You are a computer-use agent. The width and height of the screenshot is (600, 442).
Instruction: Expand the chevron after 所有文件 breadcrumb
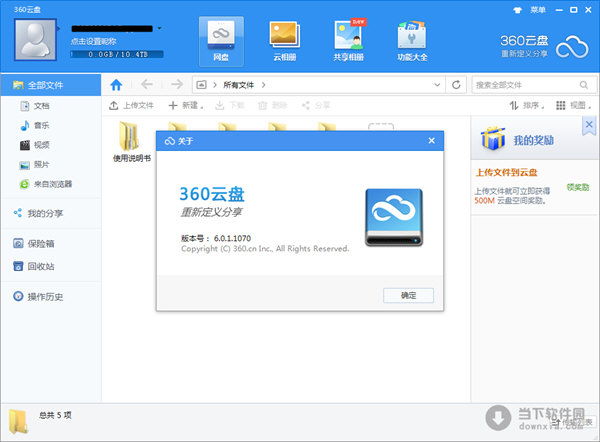[x=264, y=85]
